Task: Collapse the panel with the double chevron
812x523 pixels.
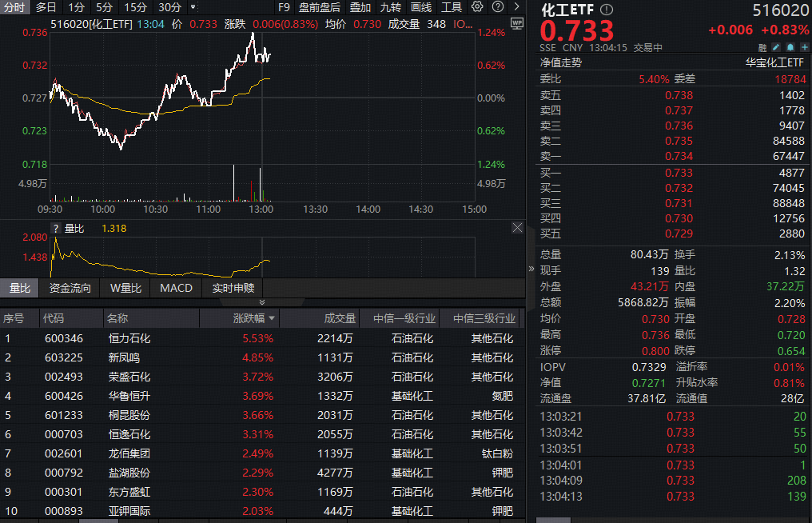Action: point(530,269)
